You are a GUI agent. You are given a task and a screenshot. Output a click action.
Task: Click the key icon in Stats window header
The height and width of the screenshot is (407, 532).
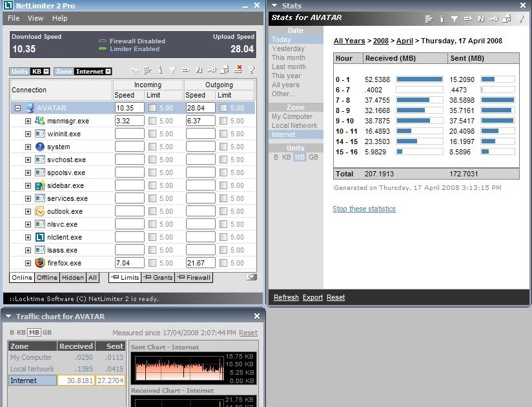[494, 19]
